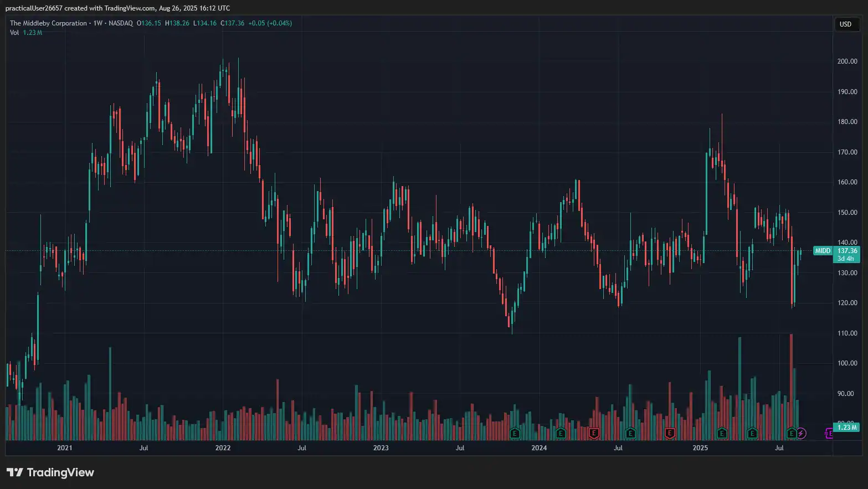The height and width of the screenshot is (489, 868).
Task: Click the green 1.23 M volume axis label
Action: 846,428
